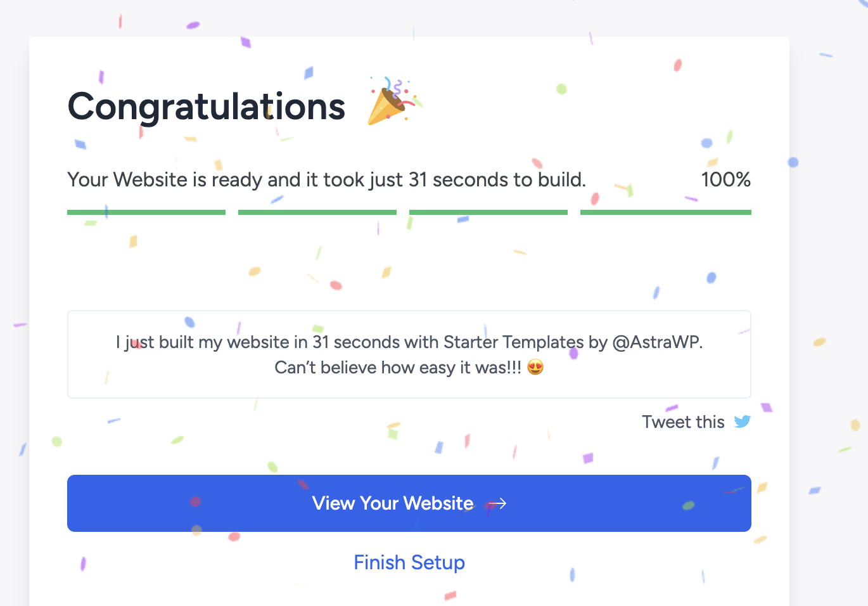This screenshot has width=868, height=606.
Task: Share using the Tweet this link
Action: coord(683,422)
